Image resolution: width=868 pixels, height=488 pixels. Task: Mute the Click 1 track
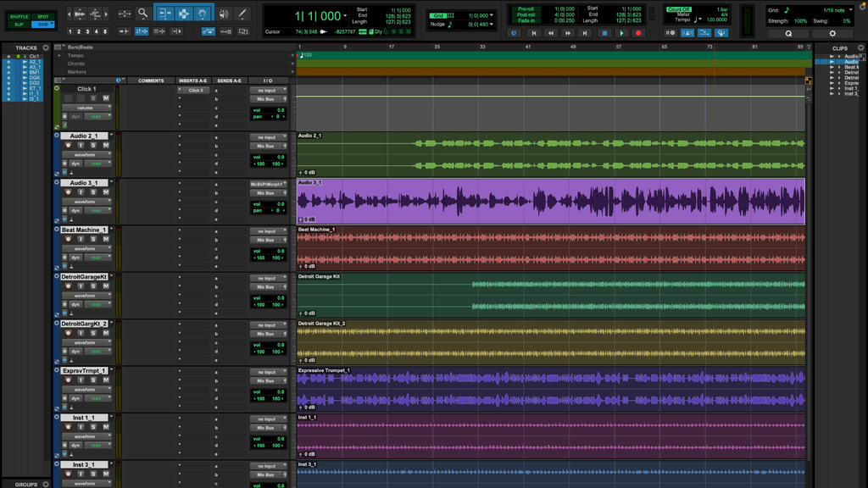coord(106,98)
